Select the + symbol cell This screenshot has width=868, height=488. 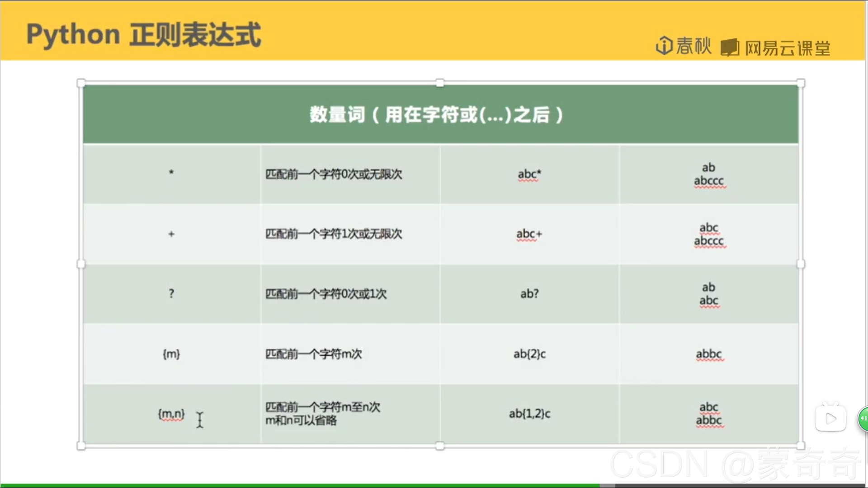coord(172,234)
